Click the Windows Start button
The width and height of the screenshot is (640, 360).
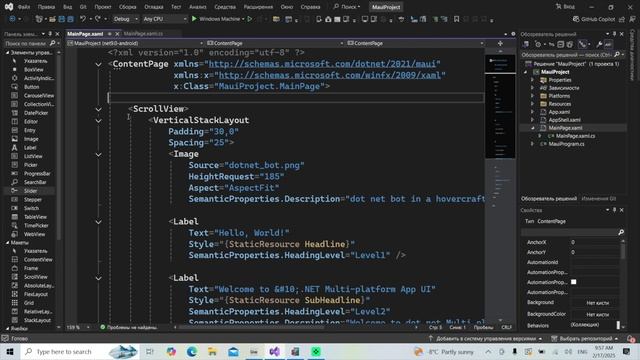(10, 351)
